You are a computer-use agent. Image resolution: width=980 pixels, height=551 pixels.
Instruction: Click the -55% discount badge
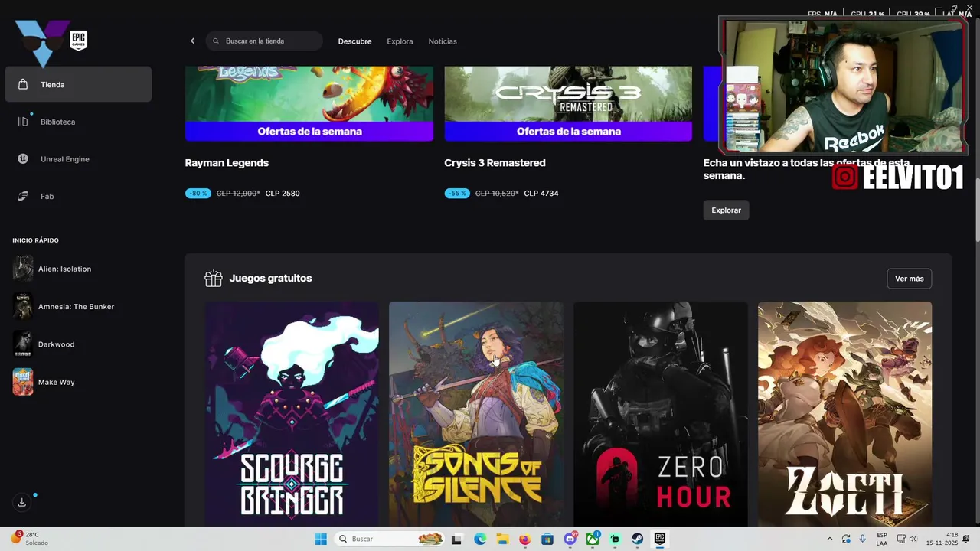(457, 194)
